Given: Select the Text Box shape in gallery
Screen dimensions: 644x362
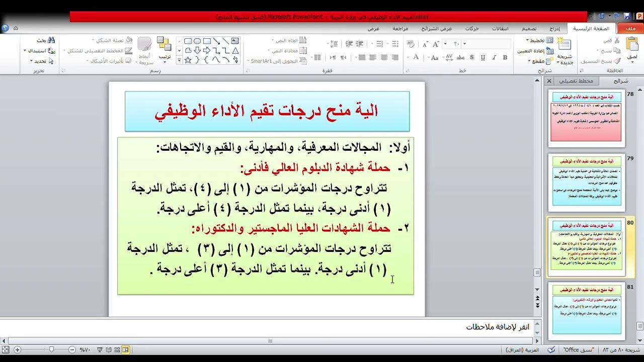Looking at the screenshot, I should click(235, 41).
